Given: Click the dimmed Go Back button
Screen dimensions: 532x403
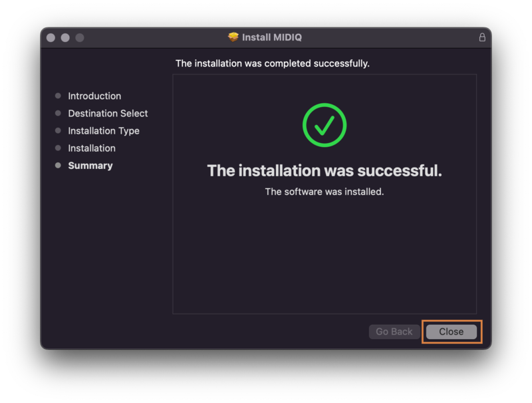Looking at the screenshot, I should pos(394,332).
